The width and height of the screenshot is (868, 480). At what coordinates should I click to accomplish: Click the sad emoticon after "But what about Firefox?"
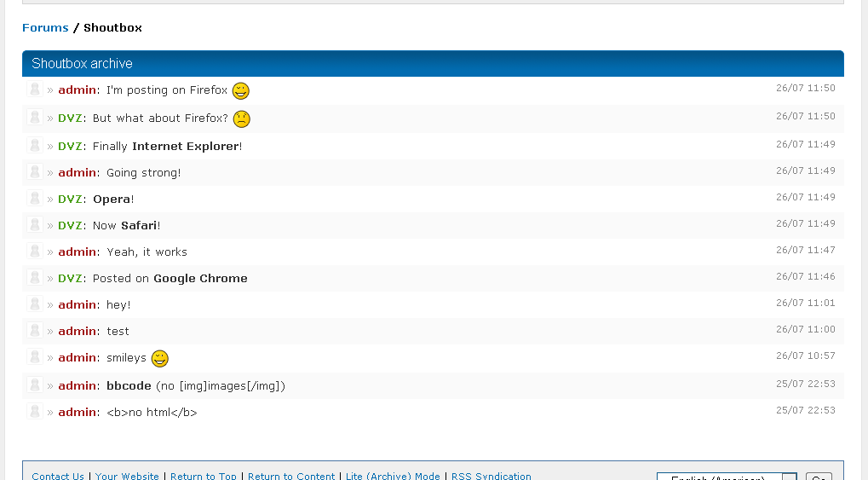coord(242,119)
